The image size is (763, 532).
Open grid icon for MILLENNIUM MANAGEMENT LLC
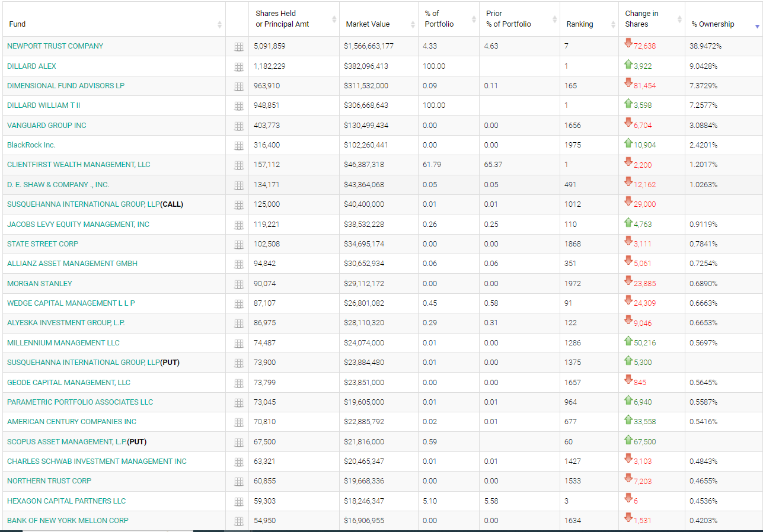coord(239,344)
